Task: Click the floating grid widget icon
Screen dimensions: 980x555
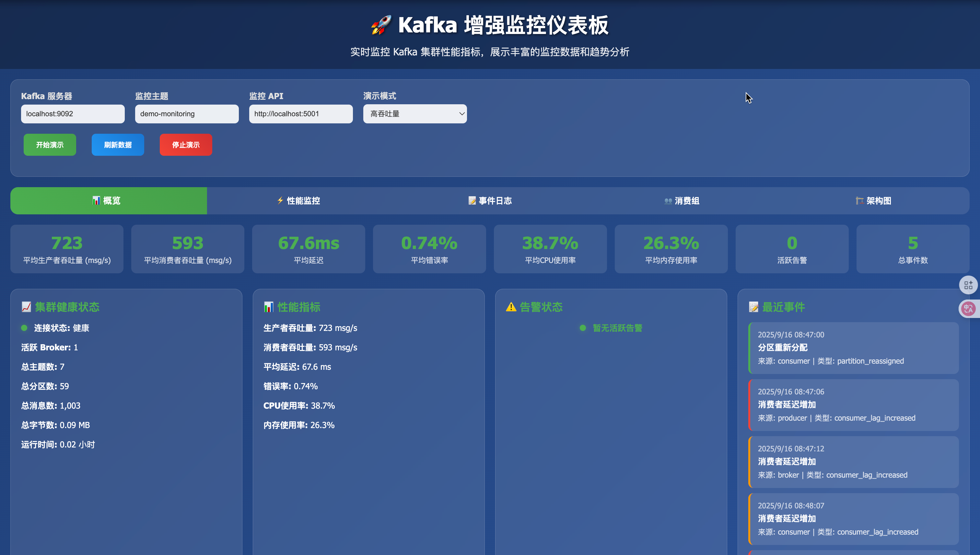Action: tap(968, 285)
